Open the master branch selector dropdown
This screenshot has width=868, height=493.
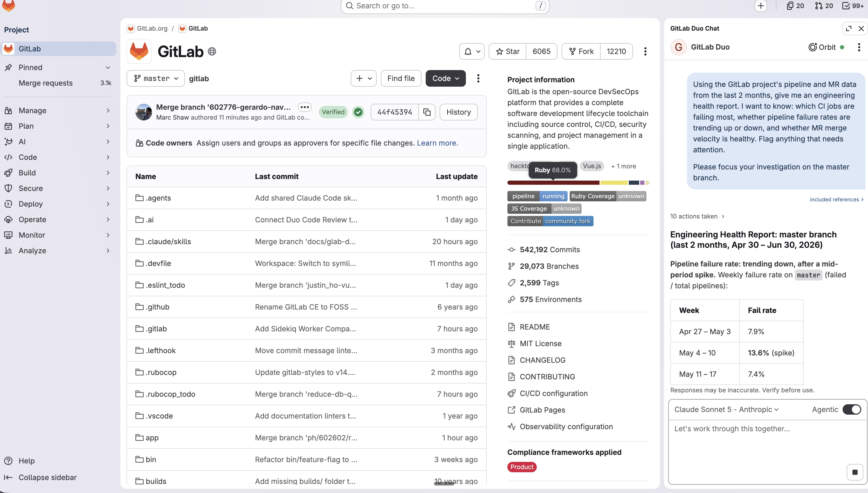(156, 79)
